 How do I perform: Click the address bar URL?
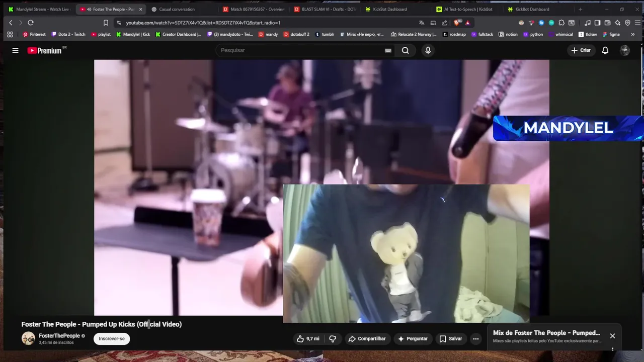(203, 23)
